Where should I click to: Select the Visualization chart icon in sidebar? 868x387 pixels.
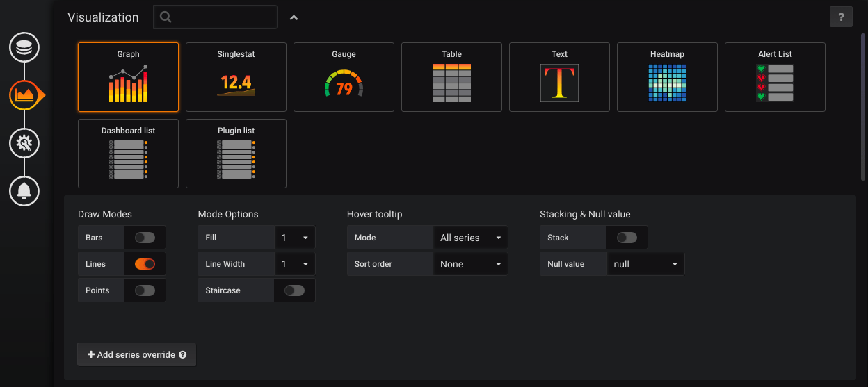click(x=25, y=94)
